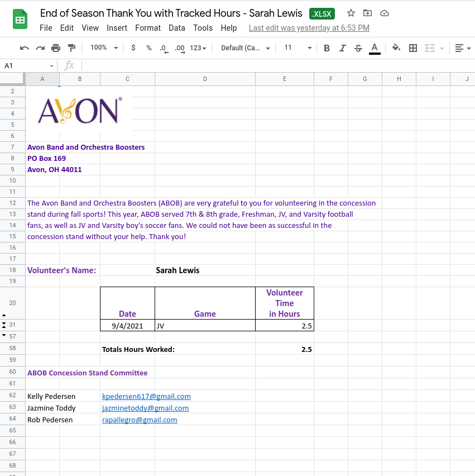Select the Avon logo image
Image resolution: width=475 pixels, height=476 pixels.
[80, 111]
